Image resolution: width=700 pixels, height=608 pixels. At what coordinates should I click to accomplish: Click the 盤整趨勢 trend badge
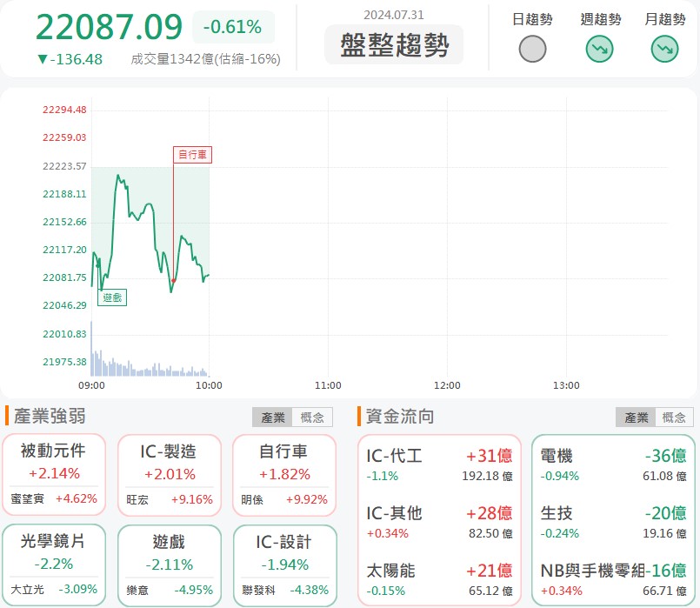pos(394,44)
